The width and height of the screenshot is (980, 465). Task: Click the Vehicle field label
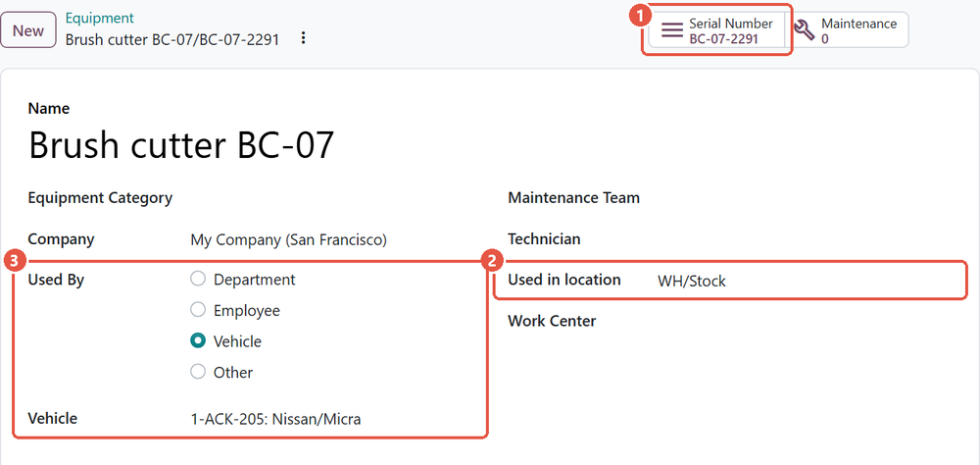[x=53, y=418]
